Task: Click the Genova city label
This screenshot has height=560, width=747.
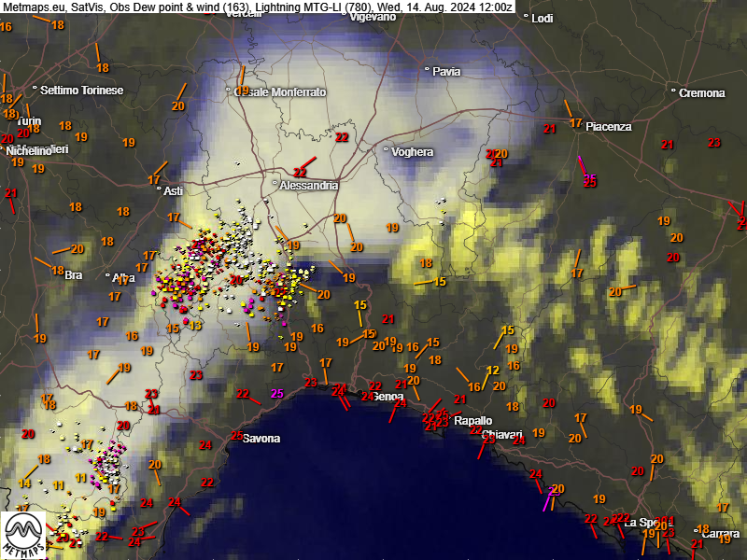Action: pyautogui.click(x=388, y=397)
